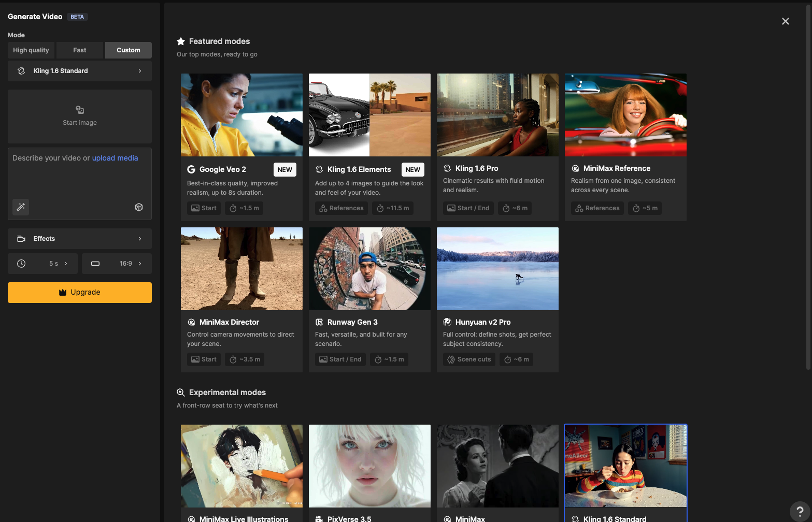
Task: Click the Scene cuts icon on Hunyuan card
Action: point(451,359)
